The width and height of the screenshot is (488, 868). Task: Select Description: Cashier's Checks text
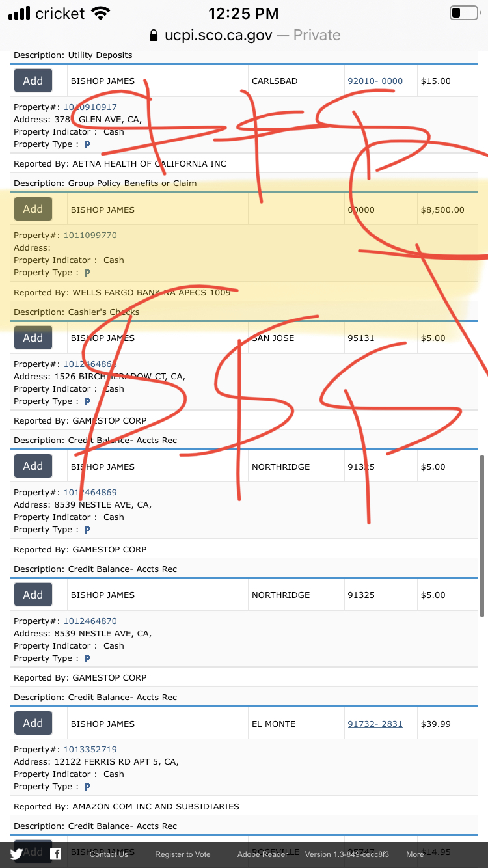click(77, 312)
